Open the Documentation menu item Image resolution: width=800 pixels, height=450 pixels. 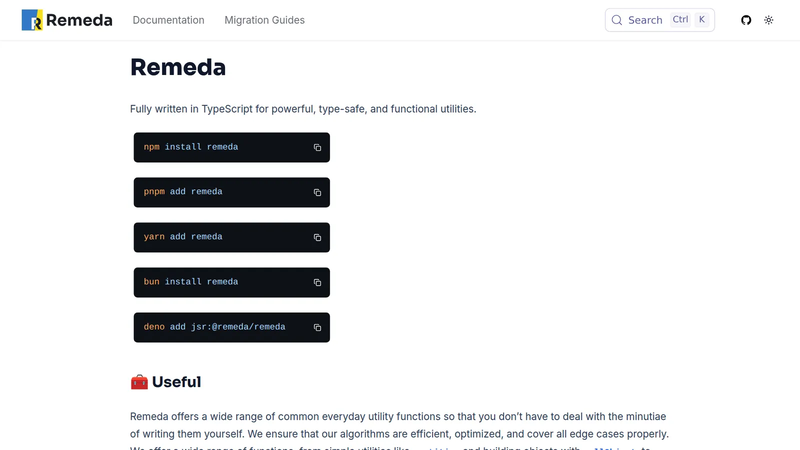168,20
